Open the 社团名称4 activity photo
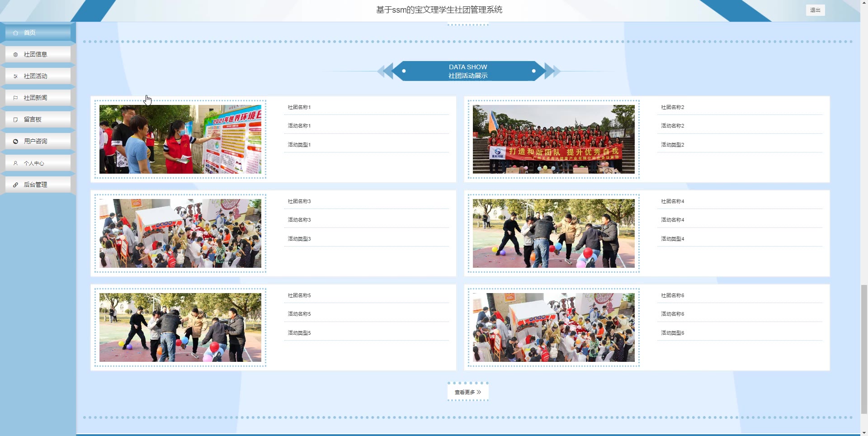 (x=554, y=233)
